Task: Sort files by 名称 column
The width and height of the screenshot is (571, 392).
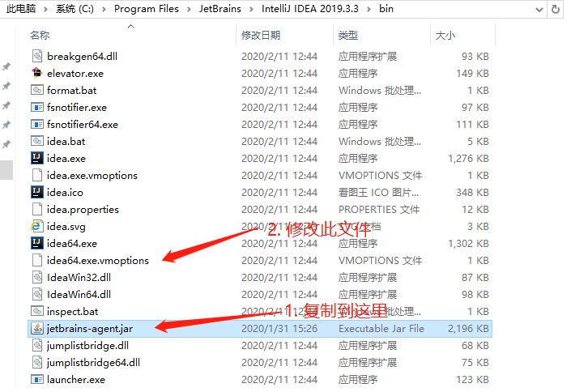Action: click(40, 36)
